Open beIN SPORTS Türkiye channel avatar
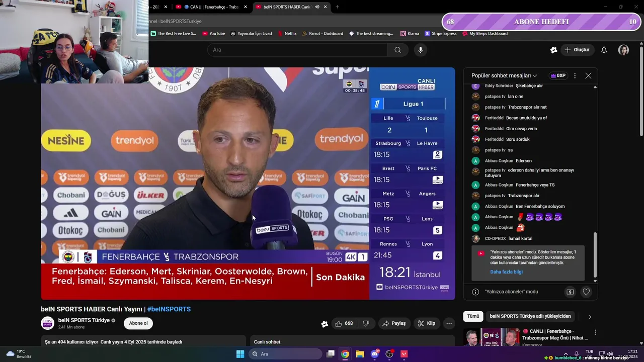 47,323
